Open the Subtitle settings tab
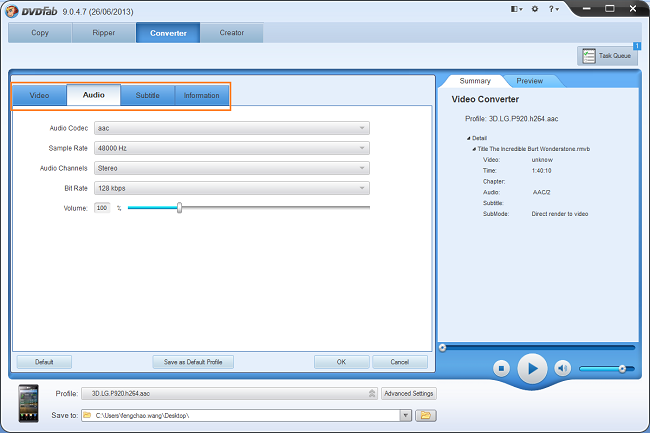 click(x=148, y=95)
